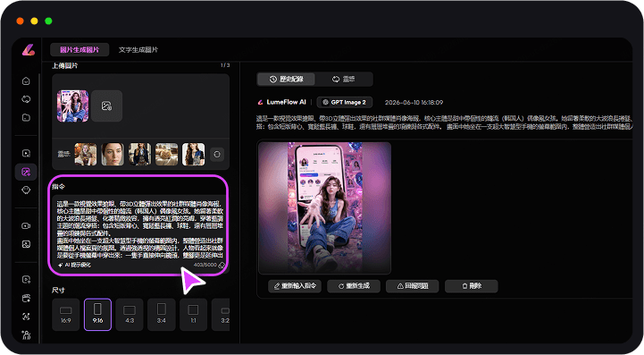The width and height of the screenshot is (644, 355).
Task: Click the LumeFlow logo in the sidebar
Action: (x=29, y=50)
